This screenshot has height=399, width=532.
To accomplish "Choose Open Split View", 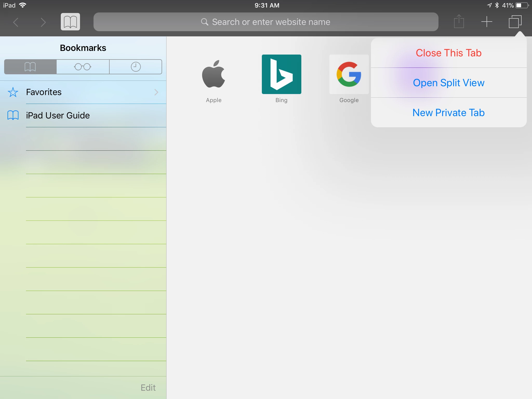I will tap(449, 83).
